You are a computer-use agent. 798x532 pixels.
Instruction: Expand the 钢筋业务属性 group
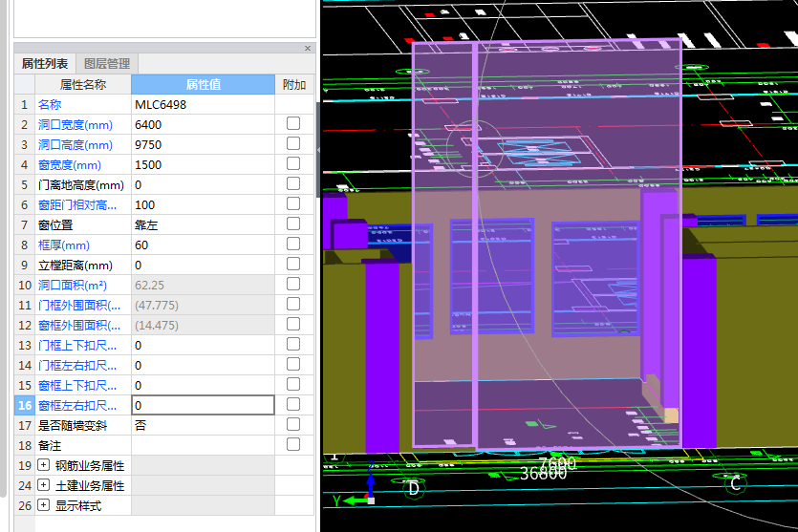point(44,465)
